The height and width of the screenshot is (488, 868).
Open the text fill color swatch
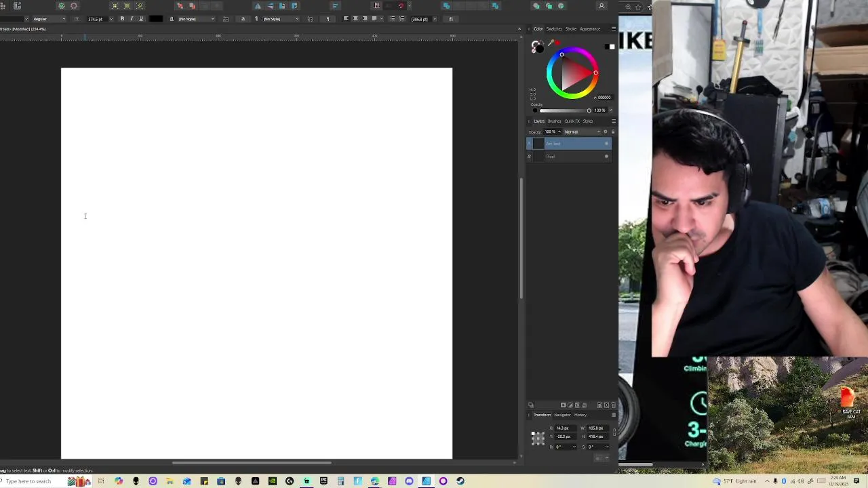(156, 19)
